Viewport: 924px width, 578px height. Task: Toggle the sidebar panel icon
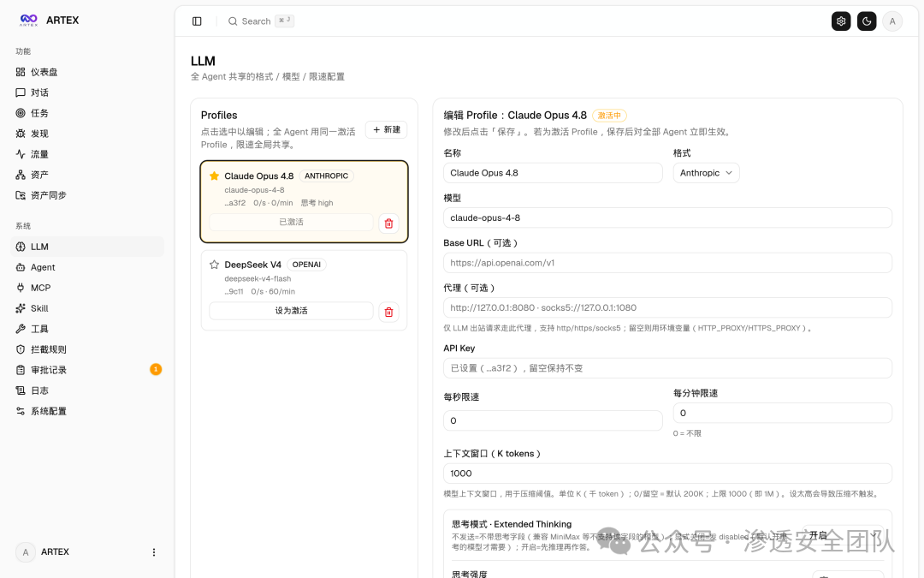[x=197, y=21]
